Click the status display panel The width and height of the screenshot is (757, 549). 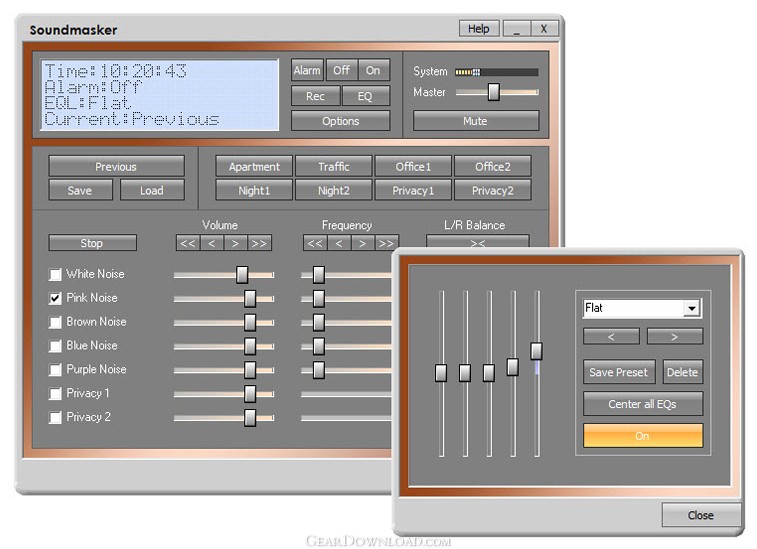(x=160, y=95)
